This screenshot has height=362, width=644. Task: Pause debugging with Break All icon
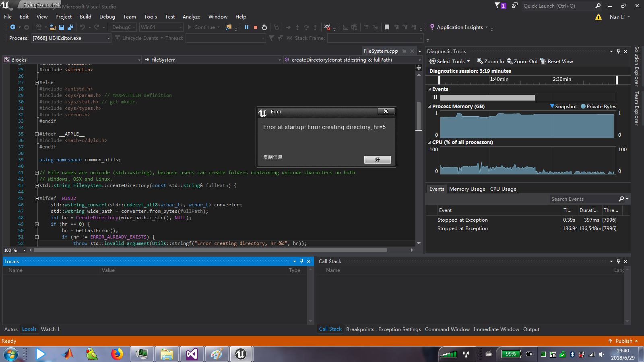click(247, 27)
